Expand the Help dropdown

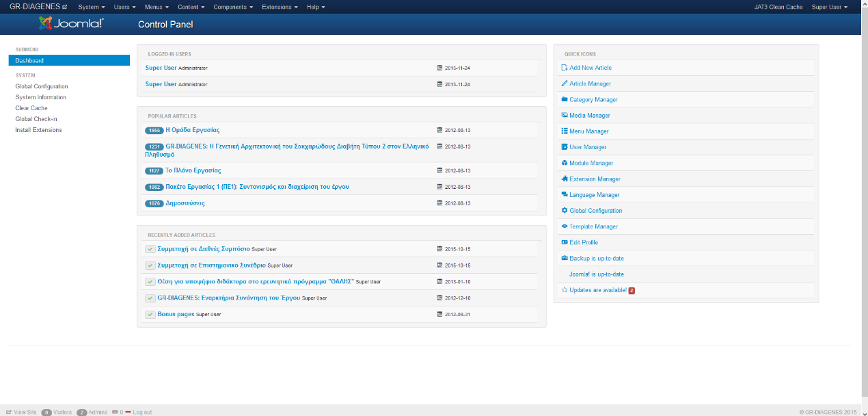click(x=316, y=7)
